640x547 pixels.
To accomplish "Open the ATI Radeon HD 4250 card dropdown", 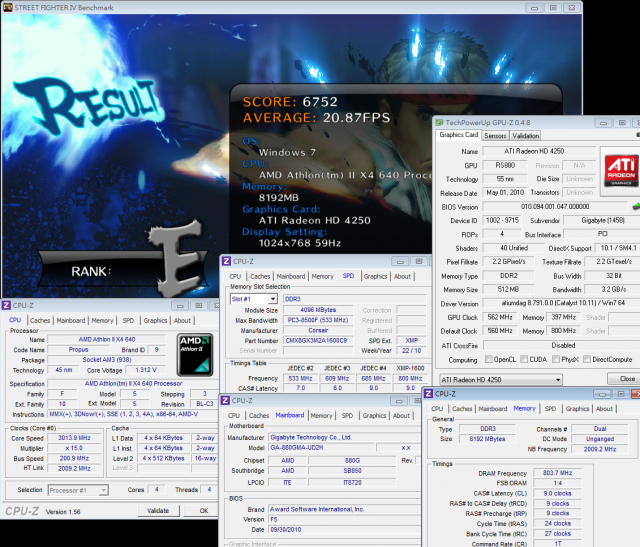I will 558,380.
